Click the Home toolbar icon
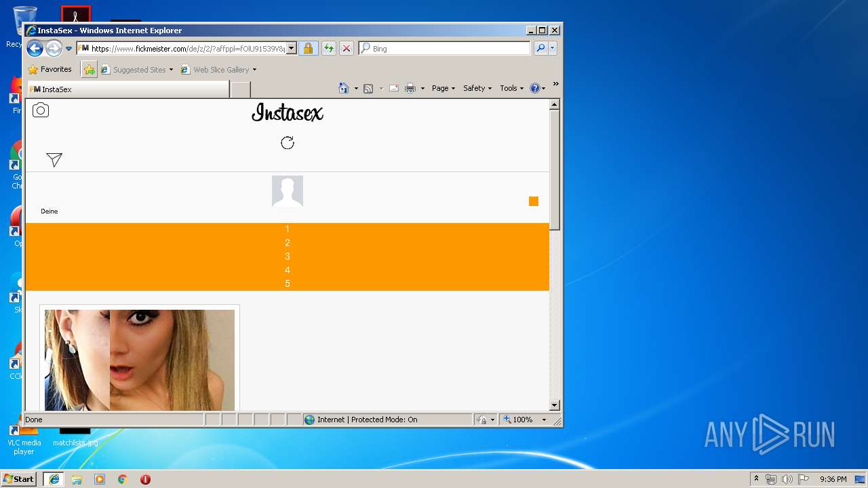This screenshot has height=488, width=868. click(344, 88)
